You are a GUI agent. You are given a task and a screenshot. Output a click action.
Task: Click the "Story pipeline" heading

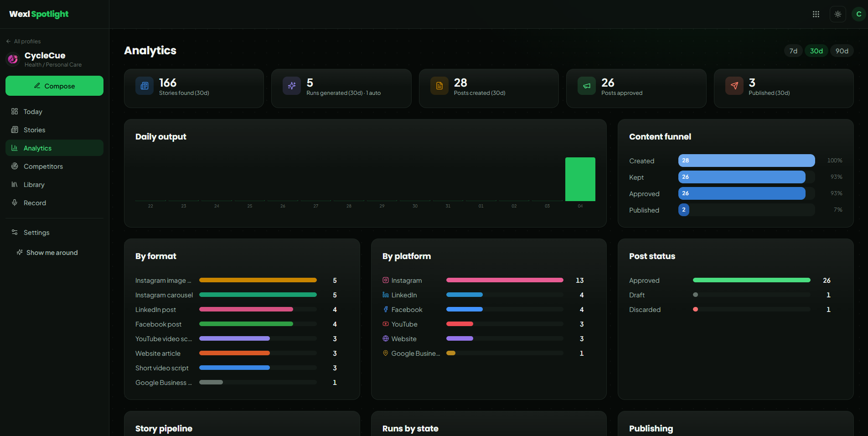point(164,429)
